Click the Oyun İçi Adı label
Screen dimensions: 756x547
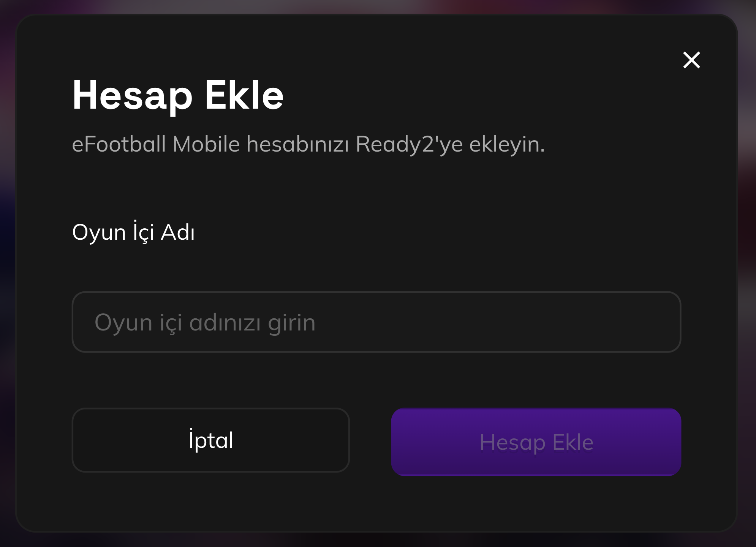coord(133,231)
